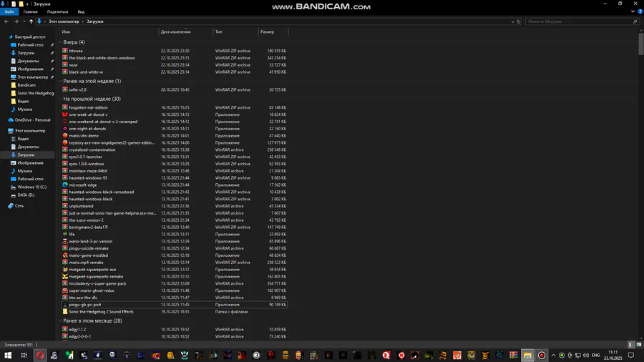
Task: Collapse the На прошлой неделе (30) group
Action: [60, 99]
